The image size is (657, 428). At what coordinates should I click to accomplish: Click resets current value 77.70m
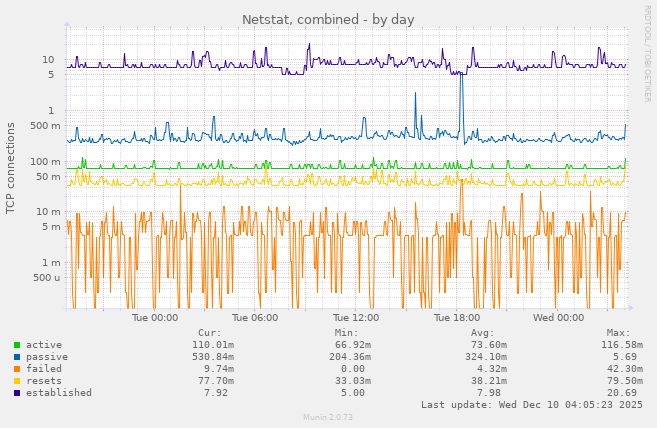click(216, 381)
